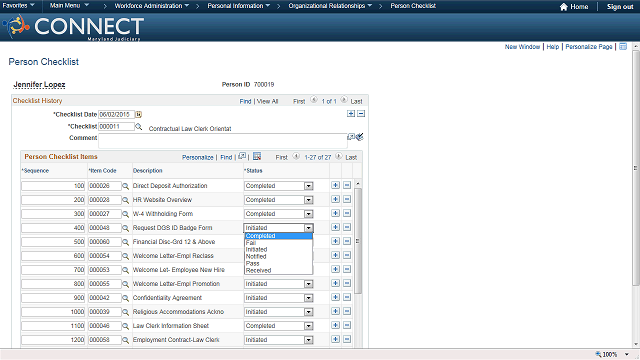Select Received option in status list
The height and width of the screenshot is (360, 640).
(x=278, y=270)
